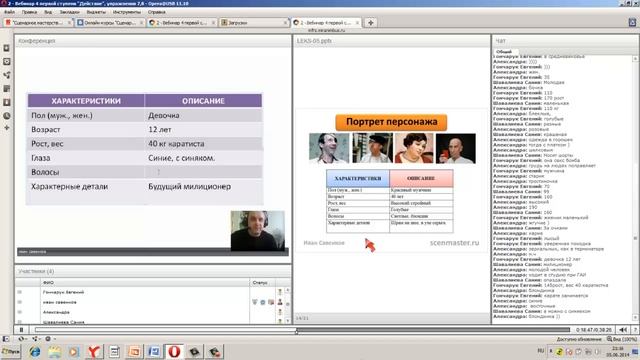
Task: Click Иван Савенков's round blue status icon
Action: point(263,302)
